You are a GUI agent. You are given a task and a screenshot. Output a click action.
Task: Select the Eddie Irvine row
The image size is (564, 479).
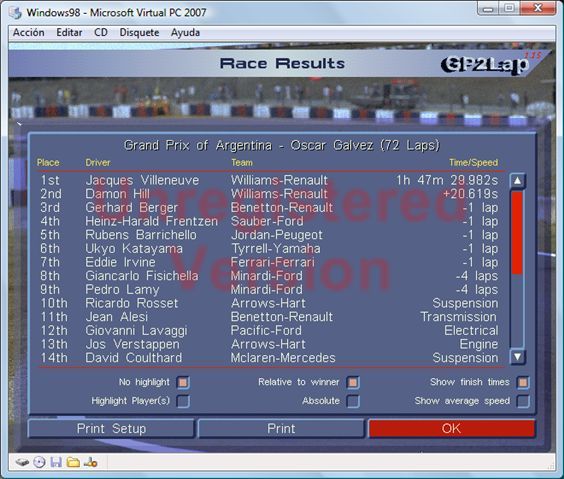269,262
